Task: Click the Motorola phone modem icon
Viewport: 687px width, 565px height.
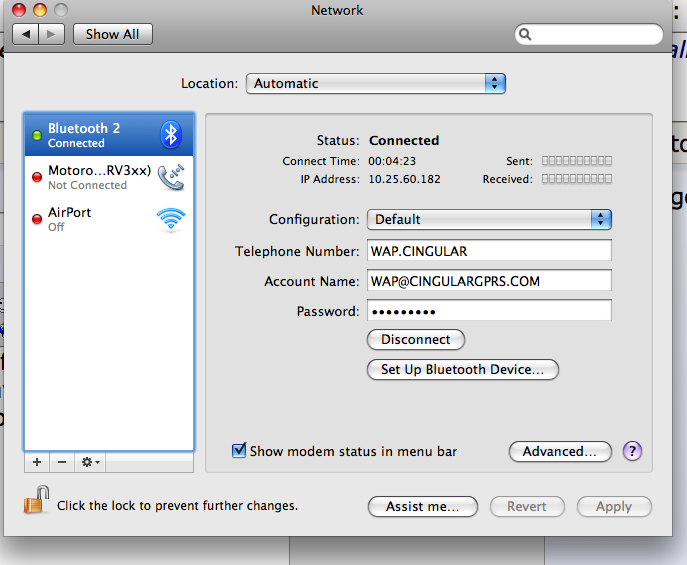Action: pos(171,177)
